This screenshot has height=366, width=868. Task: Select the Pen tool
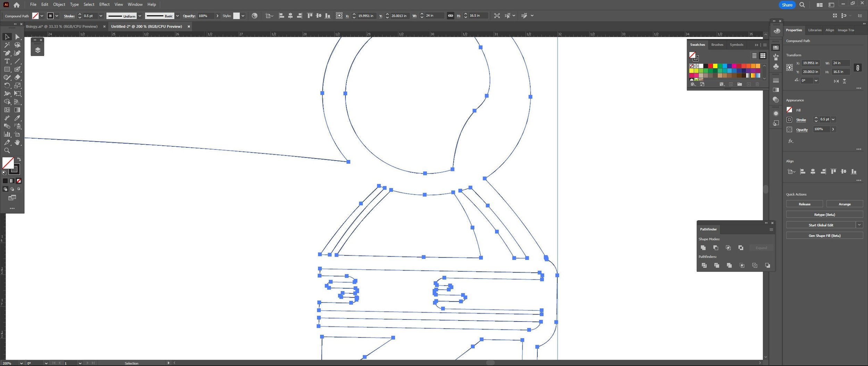point(7,53)
